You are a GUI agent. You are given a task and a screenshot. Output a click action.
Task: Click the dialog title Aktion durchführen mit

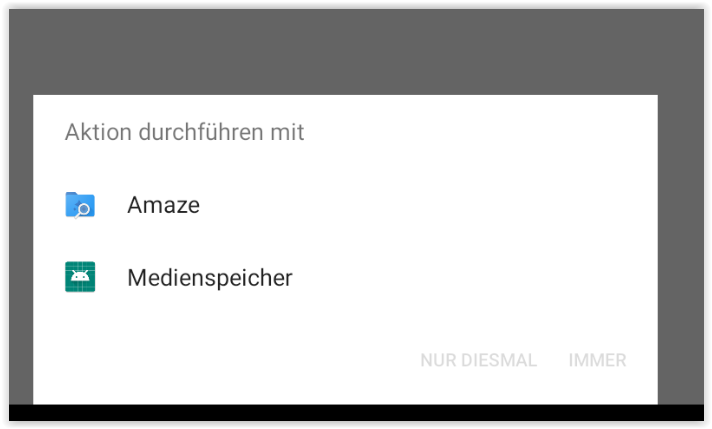click(x=184, y=132)
